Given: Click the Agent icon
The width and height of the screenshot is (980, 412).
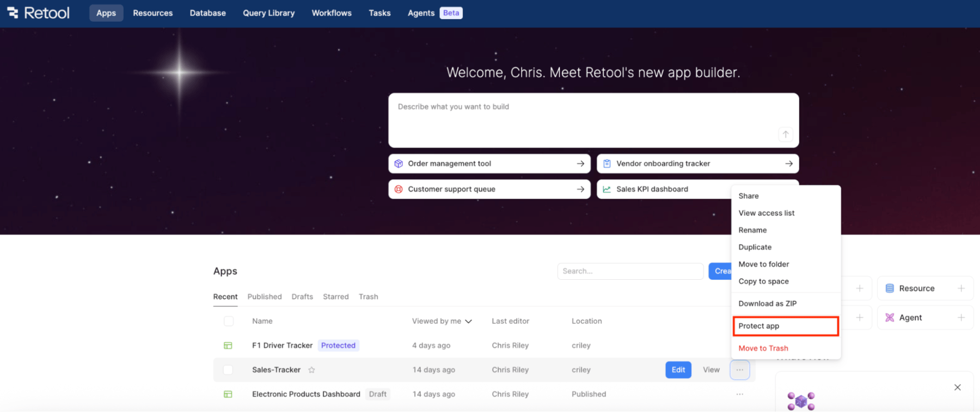Looking at the screenshot, I should (890, 318).
